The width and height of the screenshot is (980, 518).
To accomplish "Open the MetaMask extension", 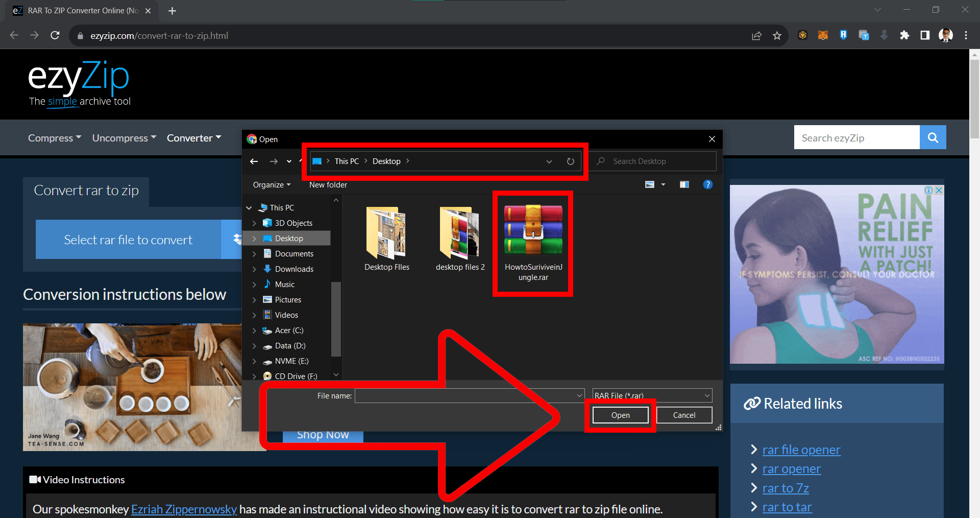I will point(823,35).
